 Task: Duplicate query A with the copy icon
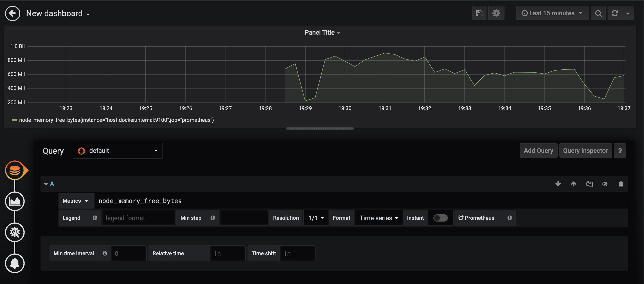589,184
